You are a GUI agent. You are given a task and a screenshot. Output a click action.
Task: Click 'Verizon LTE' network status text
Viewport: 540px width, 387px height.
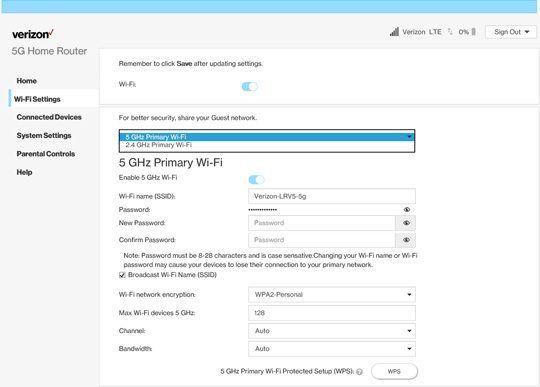tap(422, 32)
